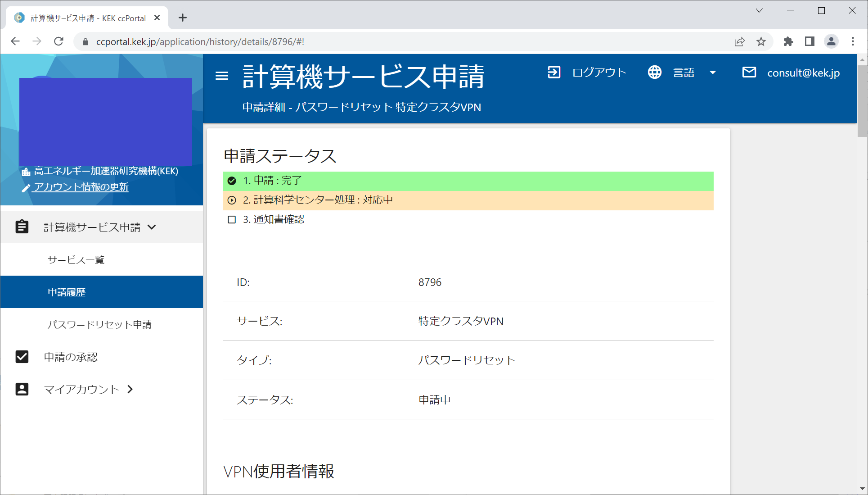This screenshot has width=868, height=495.
Task: Click the scrollbar down arrow
Action: (x=862, y=489)
